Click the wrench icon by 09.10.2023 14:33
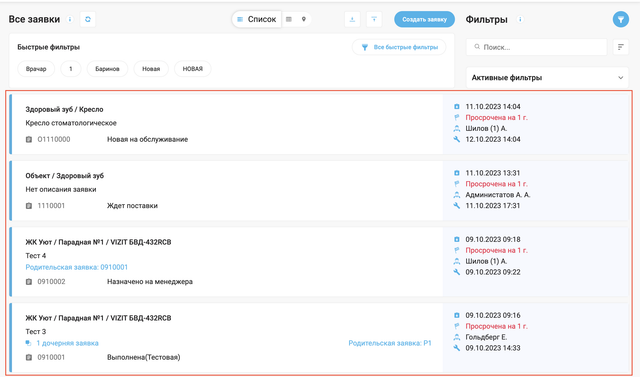The height and width of the screenshot is (377, 640). click(x=457, y=348)
